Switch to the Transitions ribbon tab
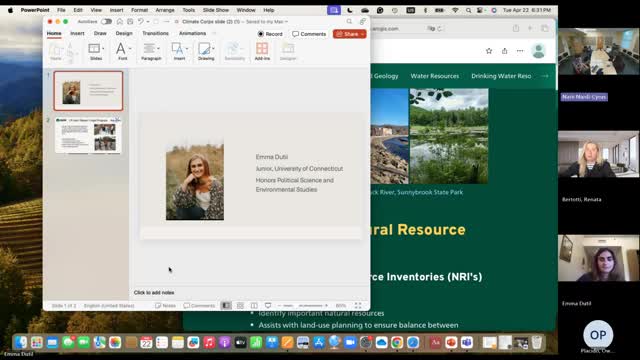This screenshot has height=360, width=640. [x=156, y=33]
